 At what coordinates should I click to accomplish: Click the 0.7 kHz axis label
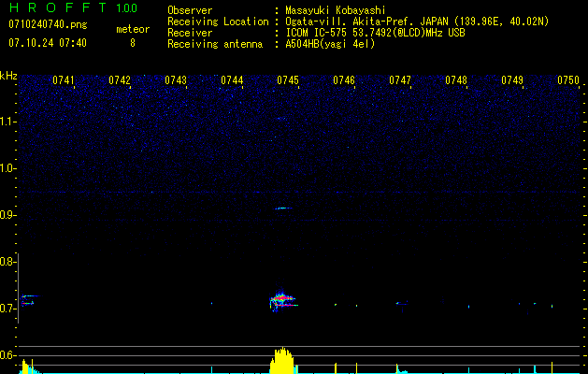[7, 309]
